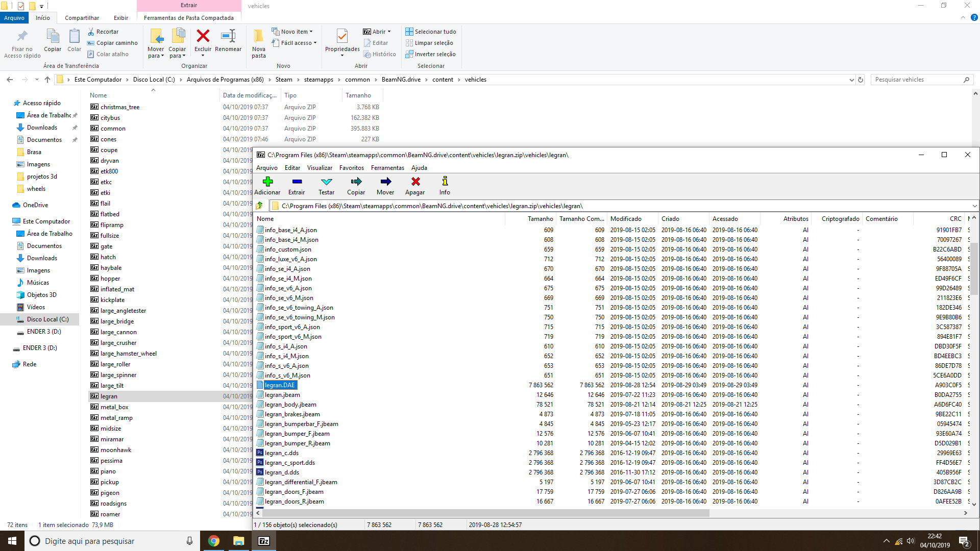Image resolution: width=980 pixels, height=551 pixels.
Task: Collapse the Explorer ribbon chevron
Action: point(963,17)
